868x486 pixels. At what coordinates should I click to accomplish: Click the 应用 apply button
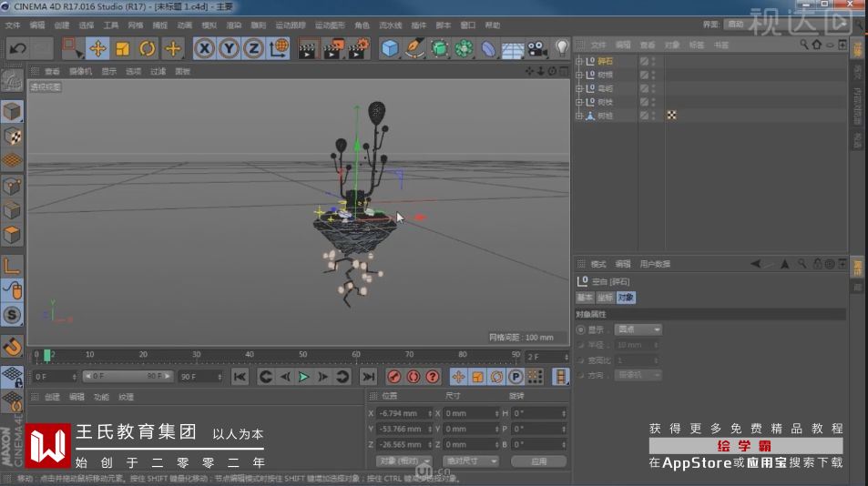pos(538,461)
